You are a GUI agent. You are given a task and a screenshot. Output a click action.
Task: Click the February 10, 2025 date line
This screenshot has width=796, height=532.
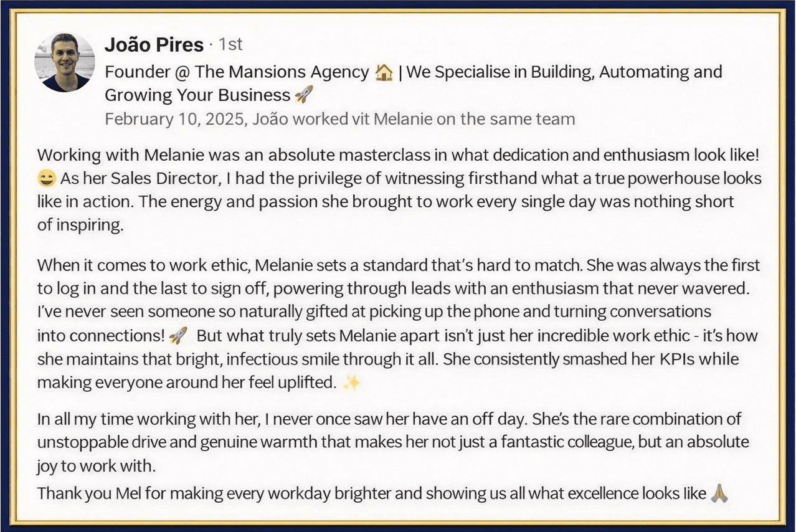coord(339,119)
